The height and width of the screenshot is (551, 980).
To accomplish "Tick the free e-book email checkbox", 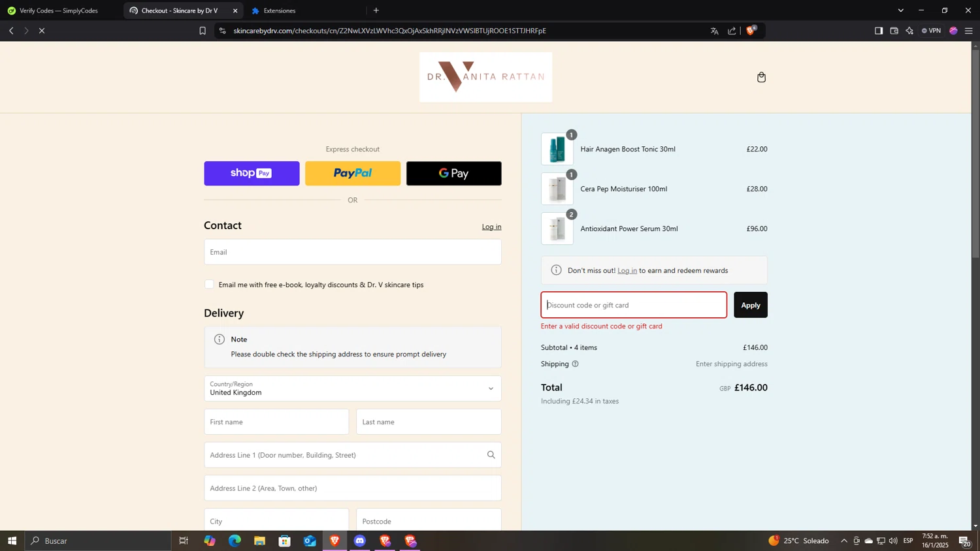I will point(209,285).
